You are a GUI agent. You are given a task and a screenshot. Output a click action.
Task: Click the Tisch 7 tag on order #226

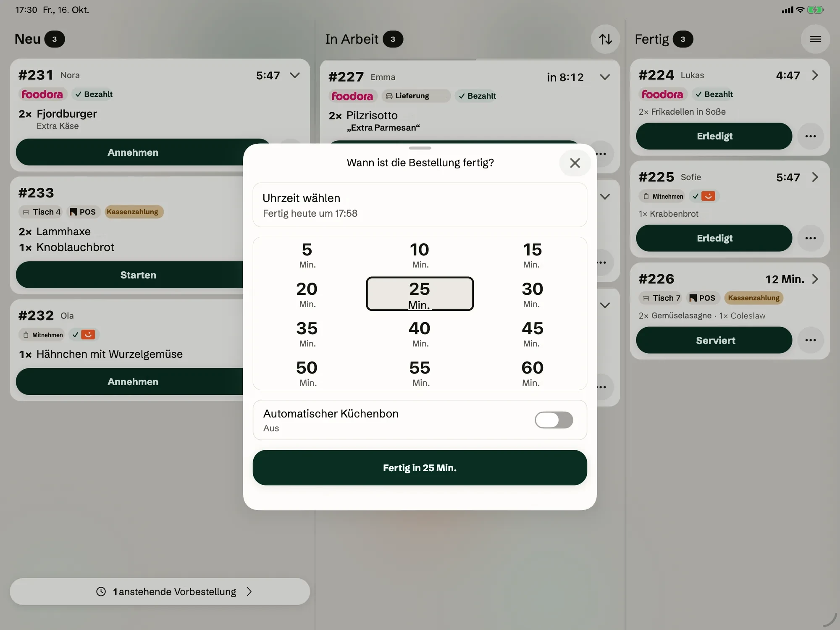tap(661, 298)
